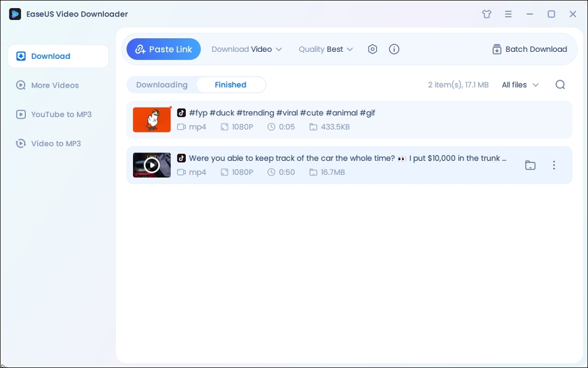The width and height of the screenshot is (588, 368).
Task: Open three-dot more options for car video
Action: [x=554, y=165]
